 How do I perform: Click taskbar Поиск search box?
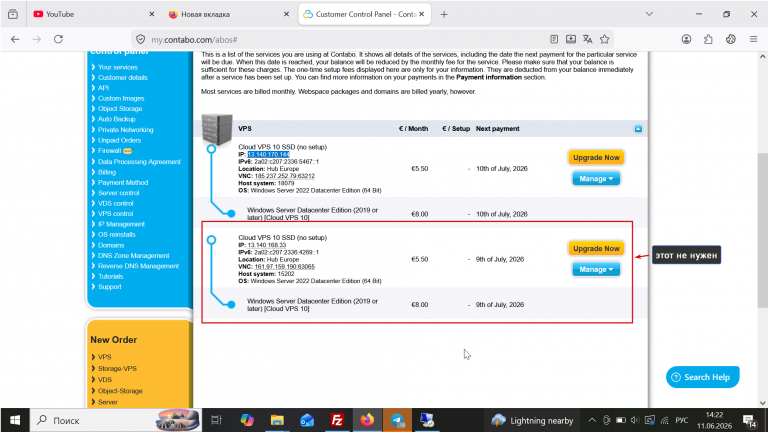click(116, 420)
